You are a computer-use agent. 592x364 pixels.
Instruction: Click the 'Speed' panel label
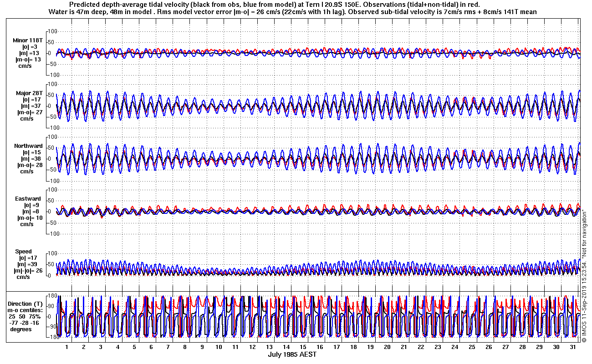click(24, 252)
